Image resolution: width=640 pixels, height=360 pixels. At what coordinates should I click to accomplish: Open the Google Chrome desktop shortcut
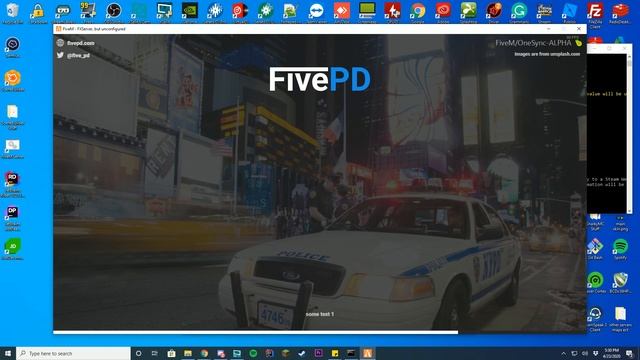click(418, 11)
